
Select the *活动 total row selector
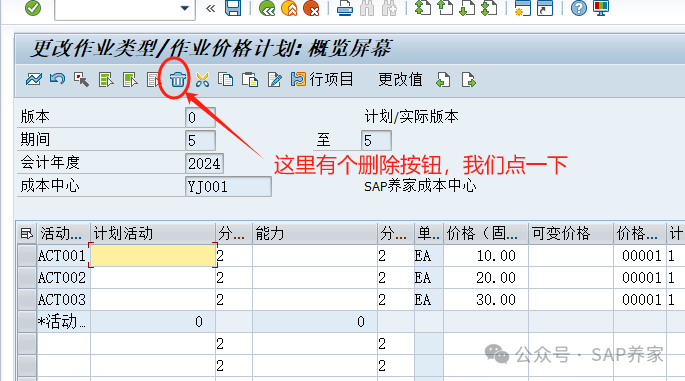[27, 322]
